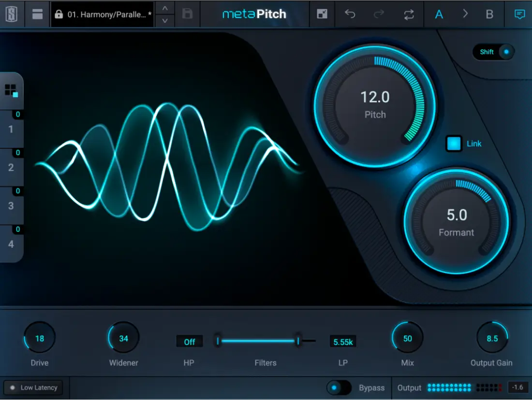Viewport: 532px width, 400px height.
Task: Undo the last change
Action: click(x=350, y=14)
